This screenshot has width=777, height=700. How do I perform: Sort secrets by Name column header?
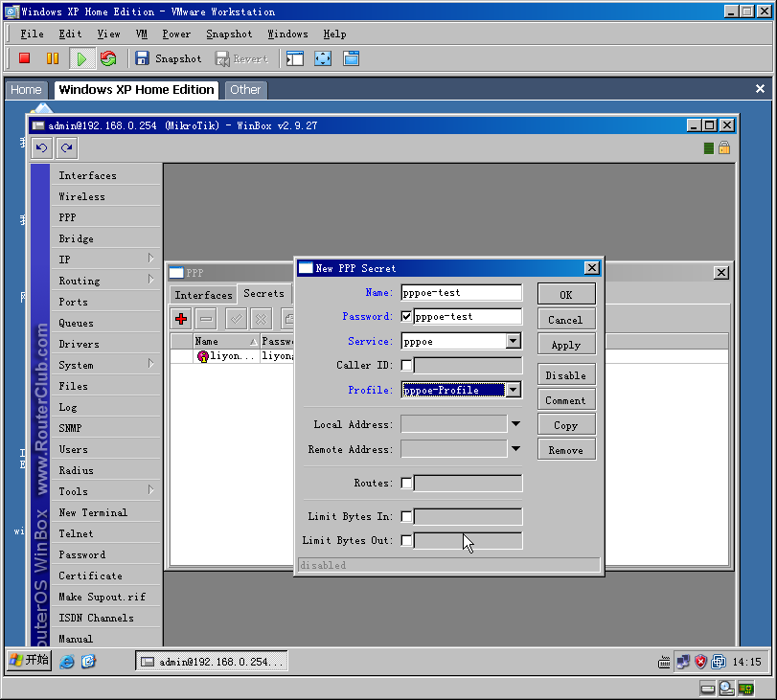pyautogui.click(x=226, y=341)
